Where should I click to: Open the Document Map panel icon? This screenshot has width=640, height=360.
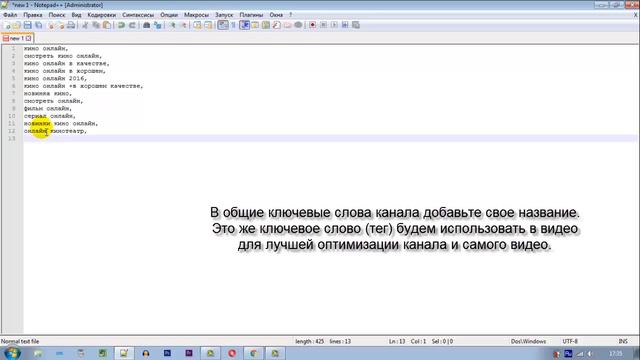(266, 25)
